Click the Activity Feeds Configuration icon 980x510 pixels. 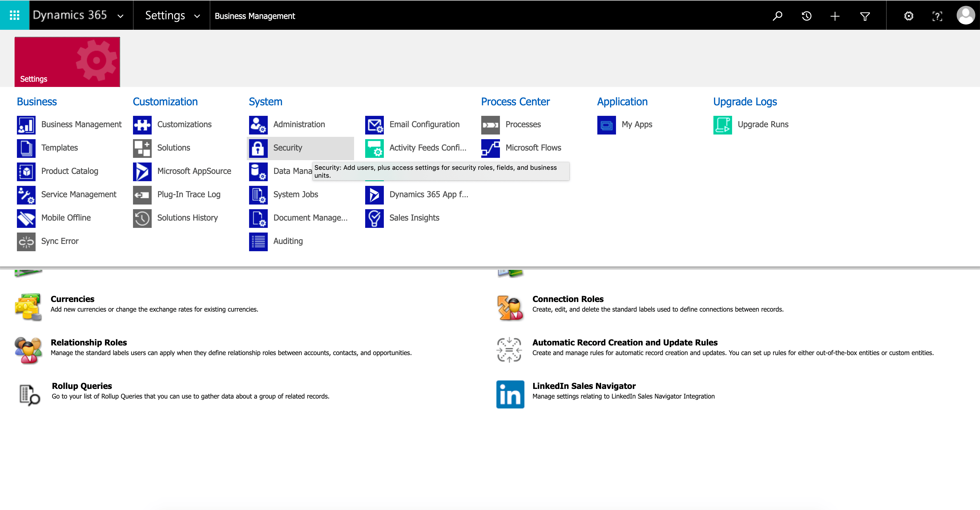pos(374,148)
